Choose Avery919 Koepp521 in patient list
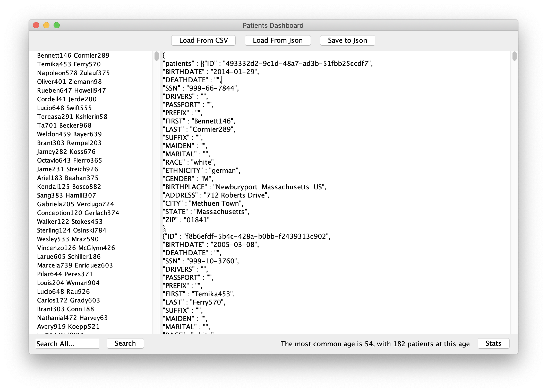The height and width of the screenshot is (392, 547). point(68,327)
